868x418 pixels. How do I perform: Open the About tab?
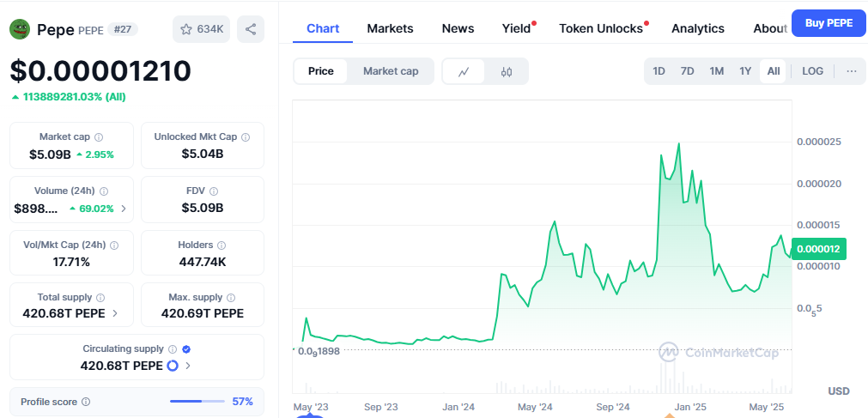[770, 28]
